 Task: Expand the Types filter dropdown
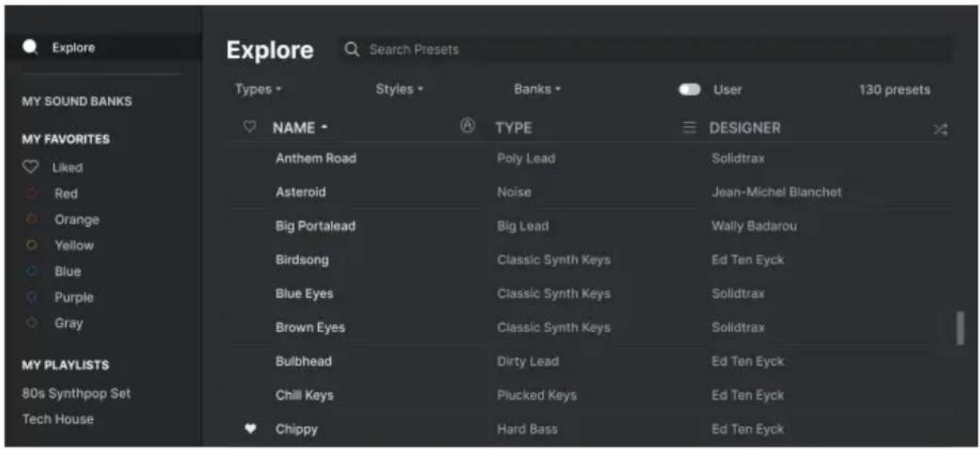tap(257, 89)
